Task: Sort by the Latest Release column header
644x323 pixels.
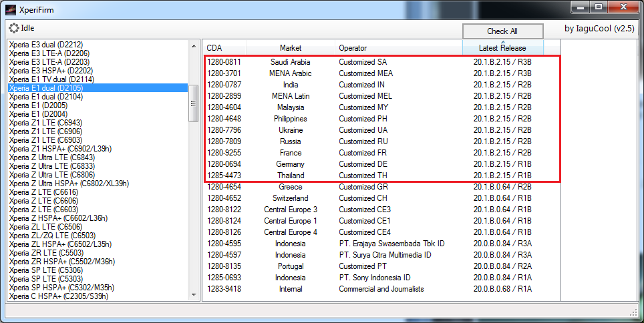Action: pos(502,48)
